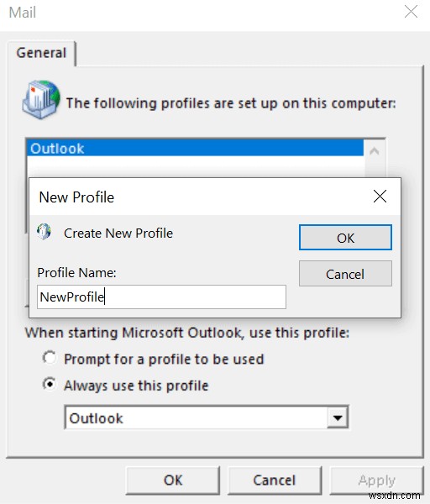Select the Prompt for a profile option
The image size is (430, 504).
point(50,358)
